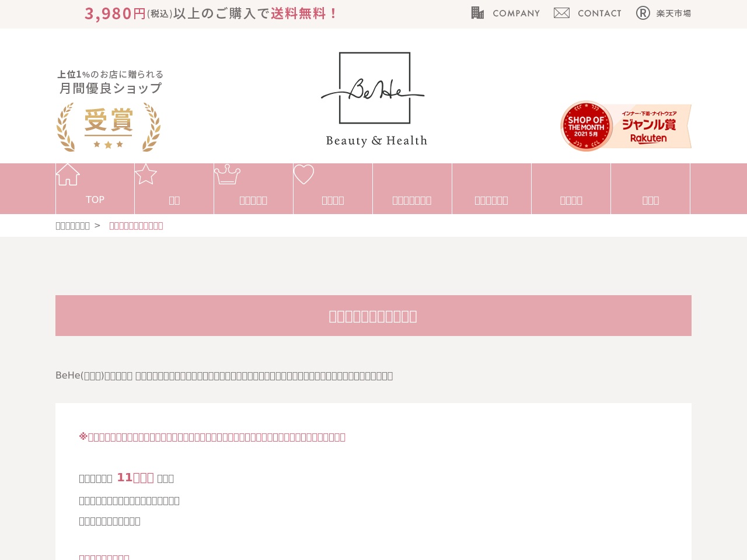
Task: Open the CONTACT link text
Action: click(599, 13)
